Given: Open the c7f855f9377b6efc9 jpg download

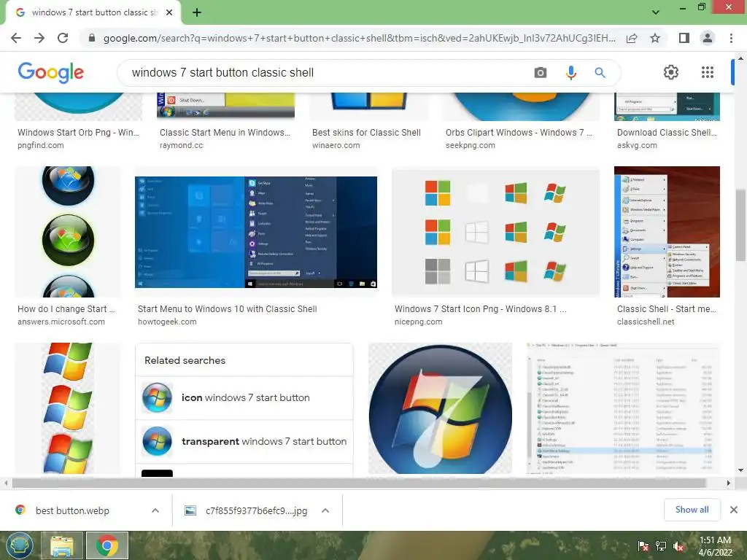Looking at the screenshot, I should pos(256,510).
